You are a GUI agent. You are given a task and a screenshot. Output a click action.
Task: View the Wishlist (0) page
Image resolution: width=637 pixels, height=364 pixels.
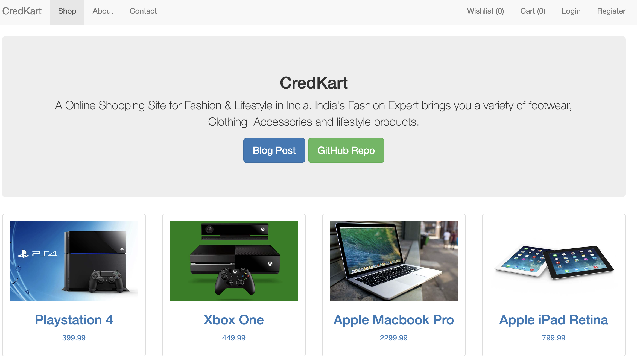point(485,11)
